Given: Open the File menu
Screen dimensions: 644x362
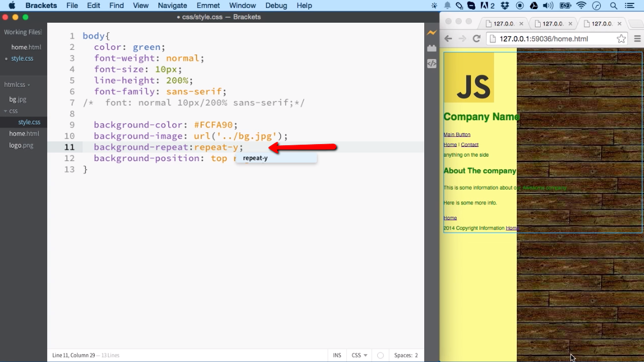Looking at the screenshot, I should (x=72, y=5).
